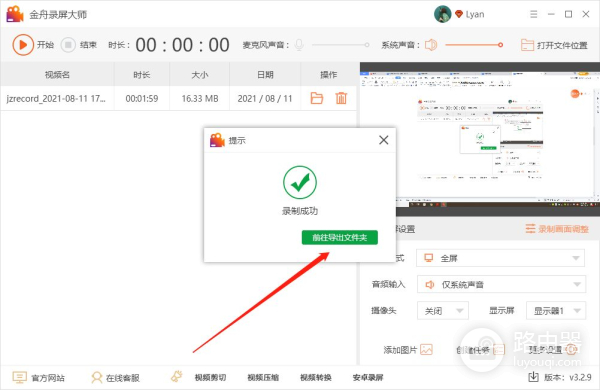Open 在线客服 support
Viewport: 600px width, 390px height.
(x=122, y=378)
